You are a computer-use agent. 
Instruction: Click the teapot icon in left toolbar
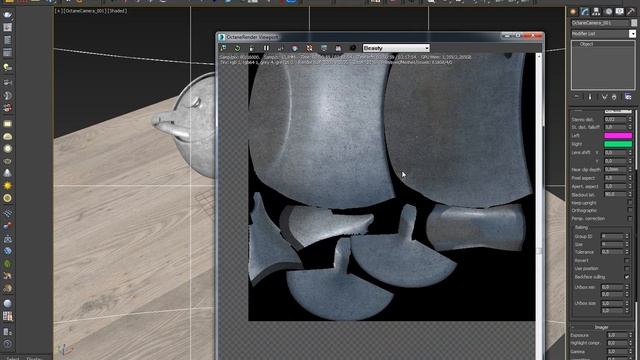tap(7, 15)
